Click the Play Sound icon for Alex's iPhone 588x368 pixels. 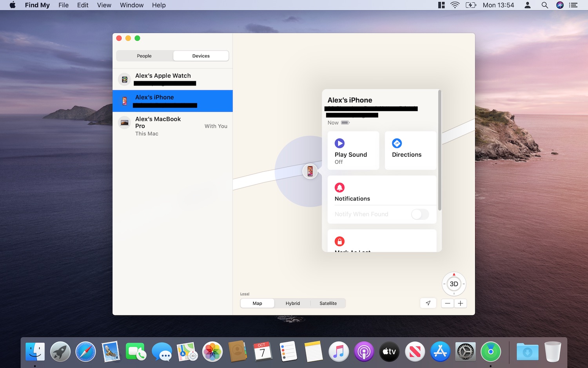point(339,143)
